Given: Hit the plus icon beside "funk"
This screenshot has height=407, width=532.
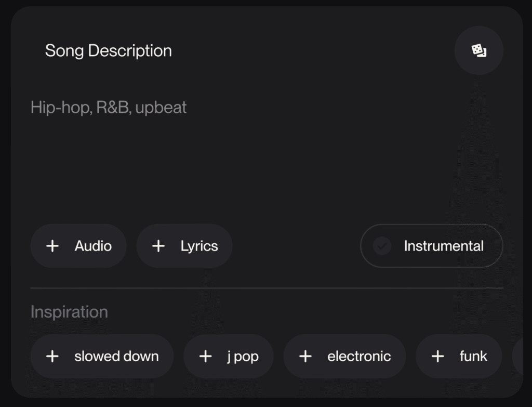Looking at the screenshot, I should pos(438,356).
